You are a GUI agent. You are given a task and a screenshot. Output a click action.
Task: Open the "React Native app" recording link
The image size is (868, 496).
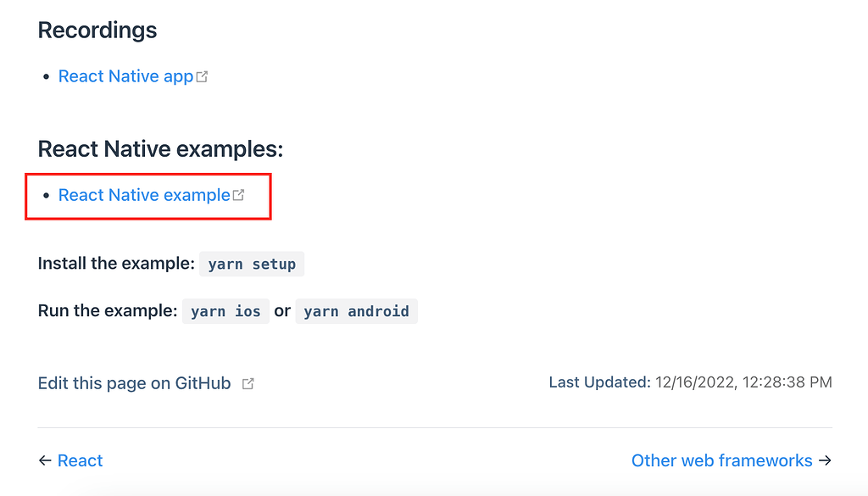click(x=124, y=75)
